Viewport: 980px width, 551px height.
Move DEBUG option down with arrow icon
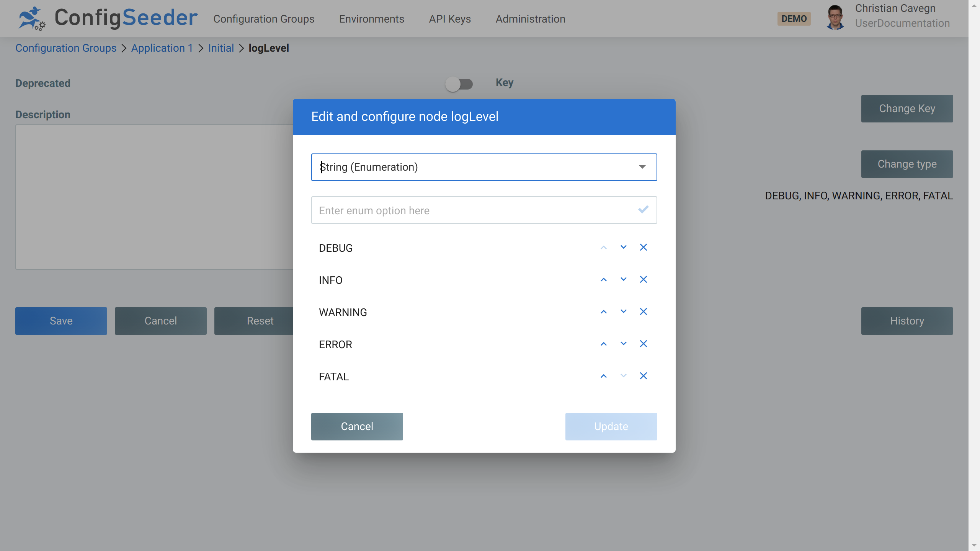pyautogui.click(x=623, y=247)
